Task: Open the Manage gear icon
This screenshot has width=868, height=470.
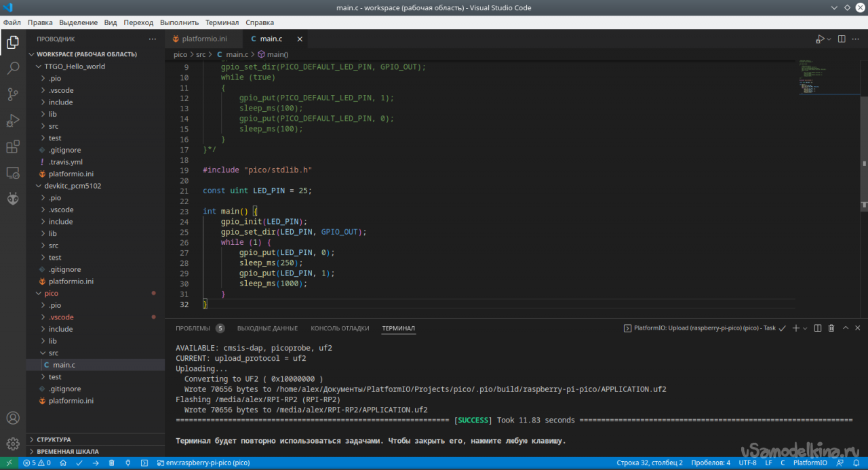Action: tap(13, 444)
